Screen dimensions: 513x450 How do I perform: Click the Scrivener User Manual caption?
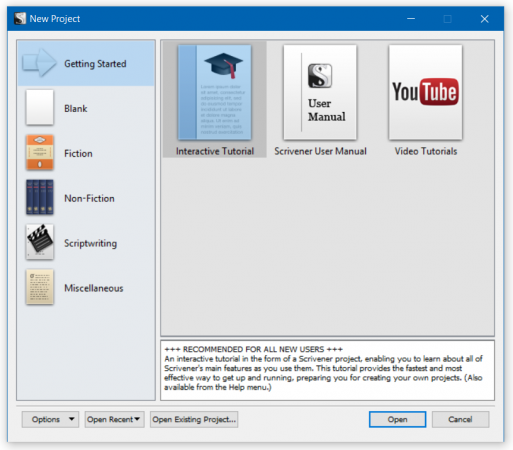(x=320, y=151)
